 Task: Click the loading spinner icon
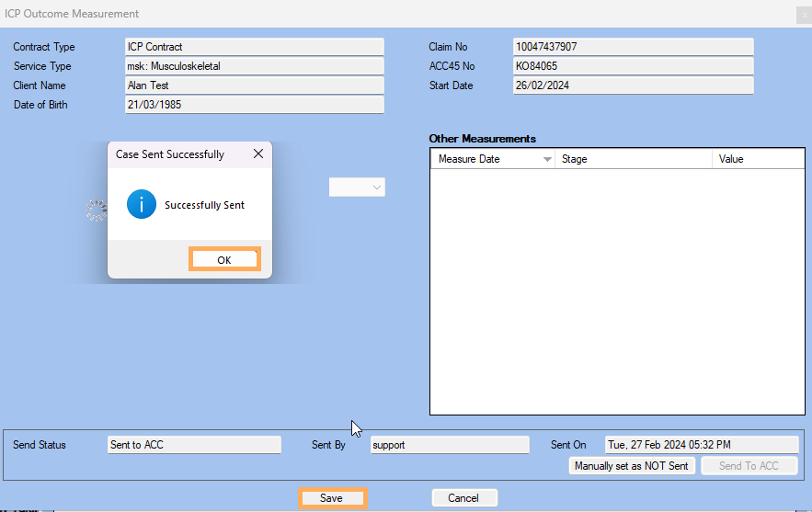point(97,210)
